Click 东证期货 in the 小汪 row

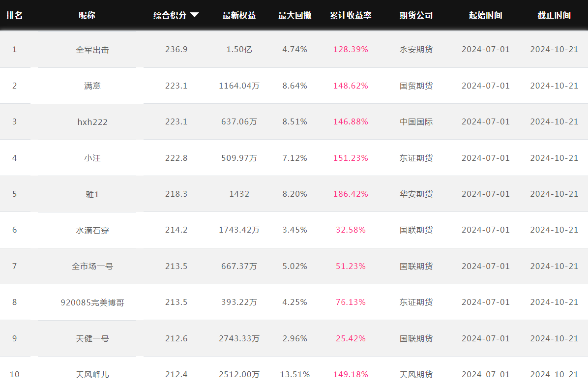tap(416, 158)
